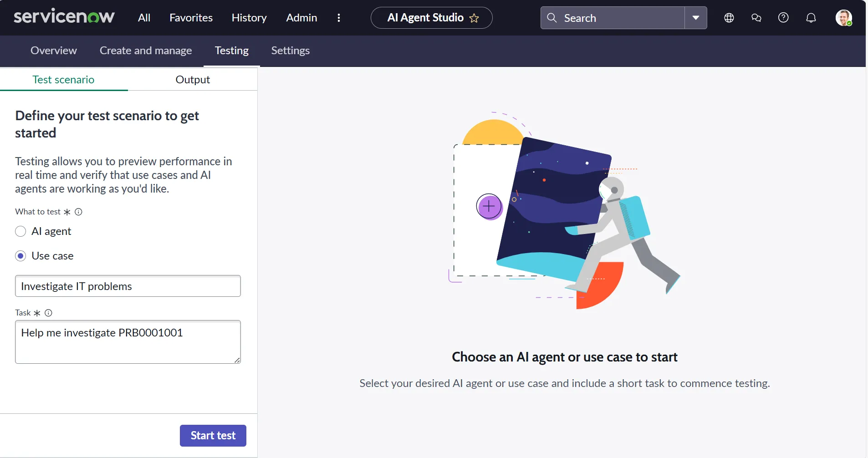Click the ServiceNow logo
The width and height of the screenshot is (868, 458).
(64, 17)
